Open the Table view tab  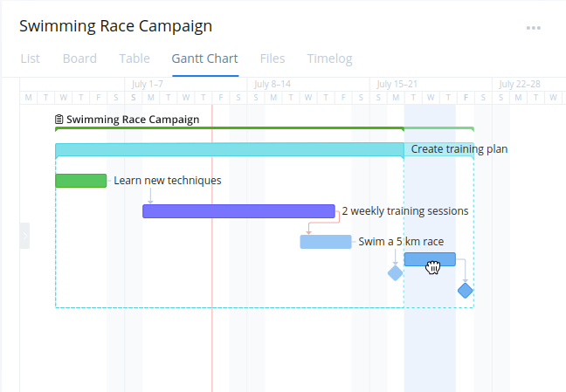(x=134, y=59)
